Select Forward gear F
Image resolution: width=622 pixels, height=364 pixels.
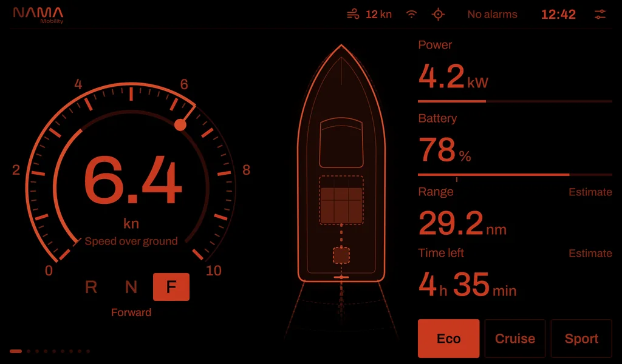[171, 287]
